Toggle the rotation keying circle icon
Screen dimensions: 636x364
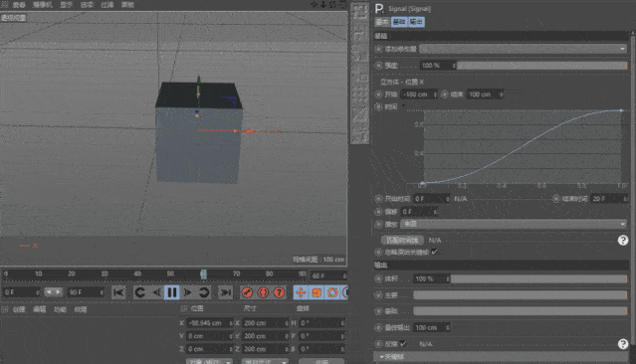click(332, 292)
